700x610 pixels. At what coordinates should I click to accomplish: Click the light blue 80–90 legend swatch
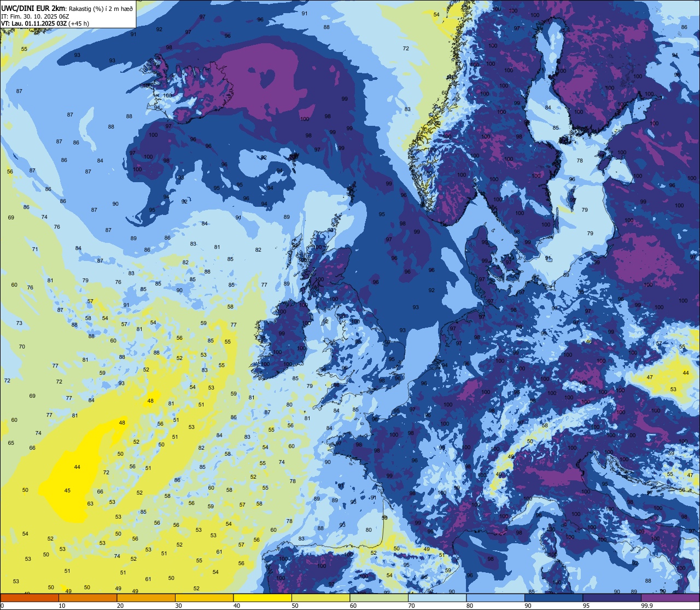pos(495,597)
